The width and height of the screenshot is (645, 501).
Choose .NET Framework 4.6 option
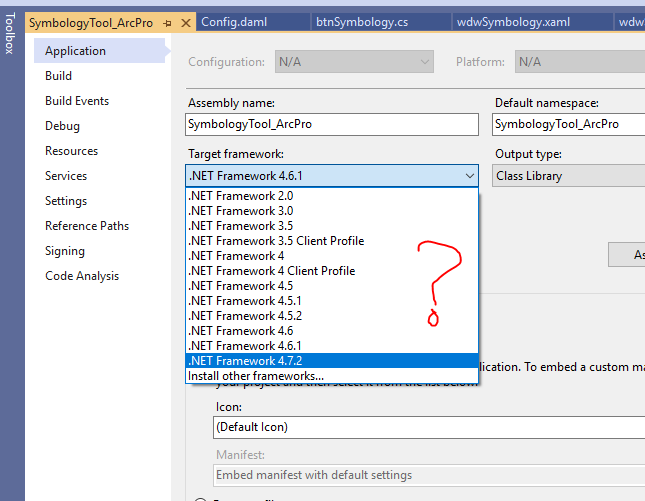pos(332,331)
